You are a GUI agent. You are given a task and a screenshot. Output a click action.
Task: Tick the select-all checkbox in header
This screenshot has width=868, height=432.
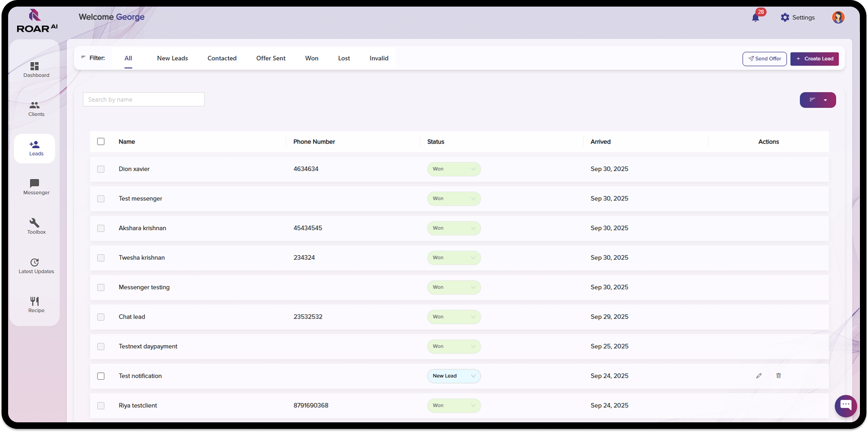101,142
